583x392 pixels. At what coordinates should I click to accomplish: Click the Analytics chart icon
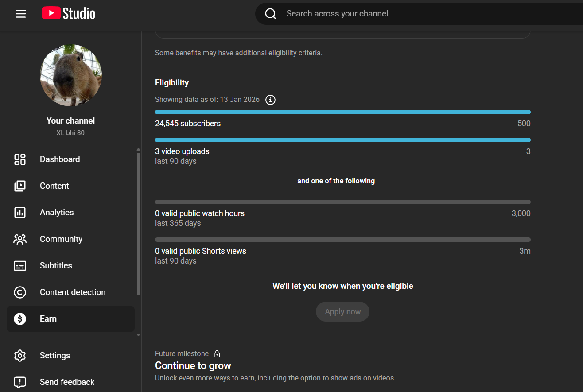click(20, 213)
